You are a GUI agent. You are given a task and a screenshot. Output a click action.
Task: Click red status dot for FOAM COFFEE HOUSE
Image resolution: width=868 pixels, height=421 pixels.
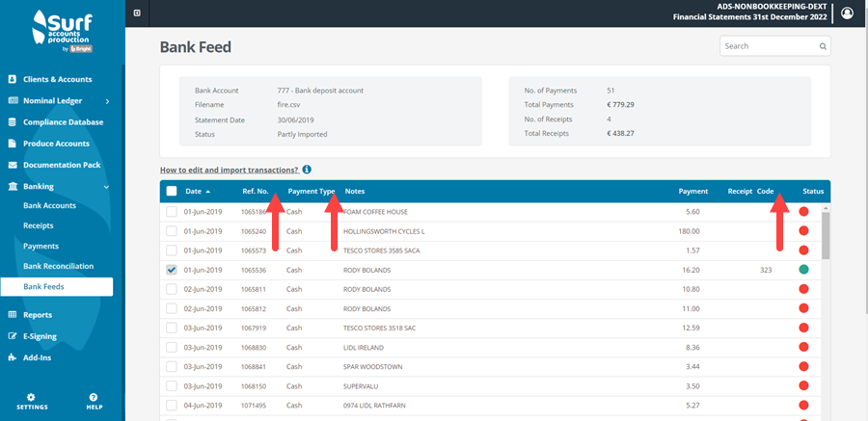coord(803,211)
